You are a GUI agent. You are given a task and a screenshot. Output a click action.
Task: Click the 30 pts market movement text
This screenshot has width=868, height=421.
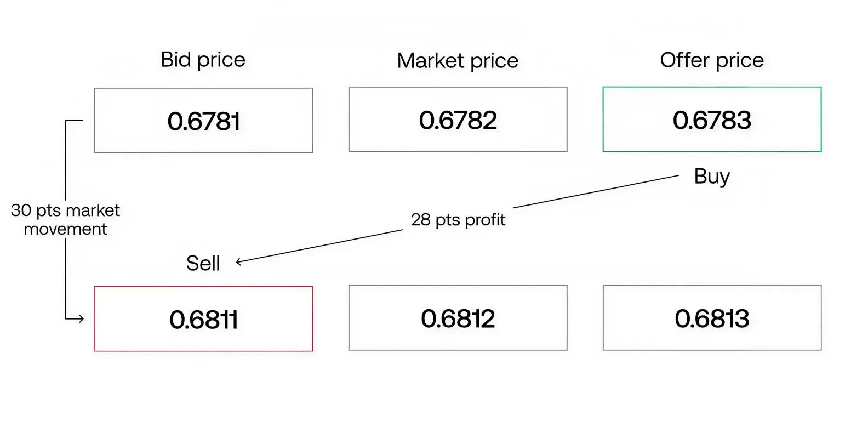click(x=65, y=219)
